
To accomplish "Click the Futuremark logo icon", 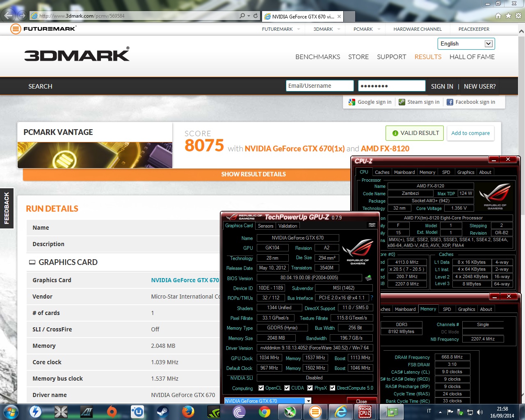I will point(16,29).
